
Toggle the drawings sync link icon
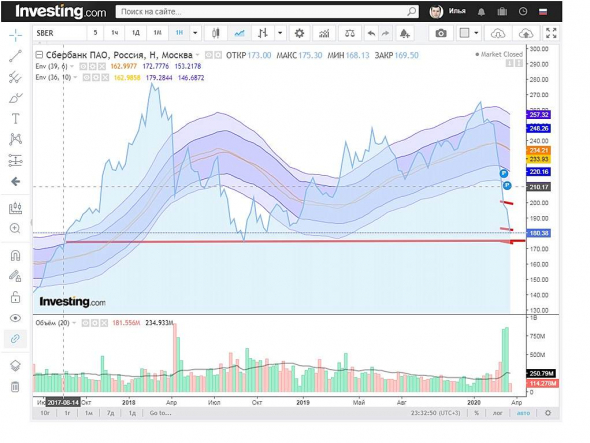point(15,339)
